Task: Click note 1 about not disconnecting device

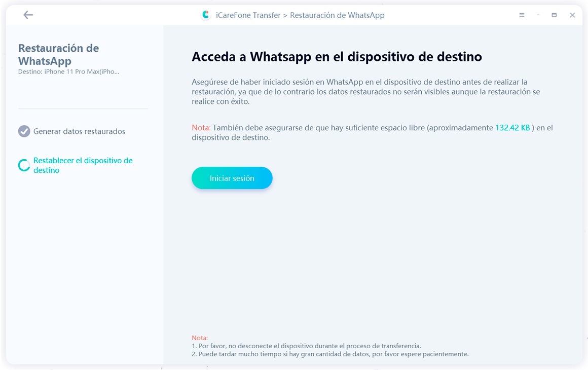Action: pyautogui.click(x=306, y=346)
